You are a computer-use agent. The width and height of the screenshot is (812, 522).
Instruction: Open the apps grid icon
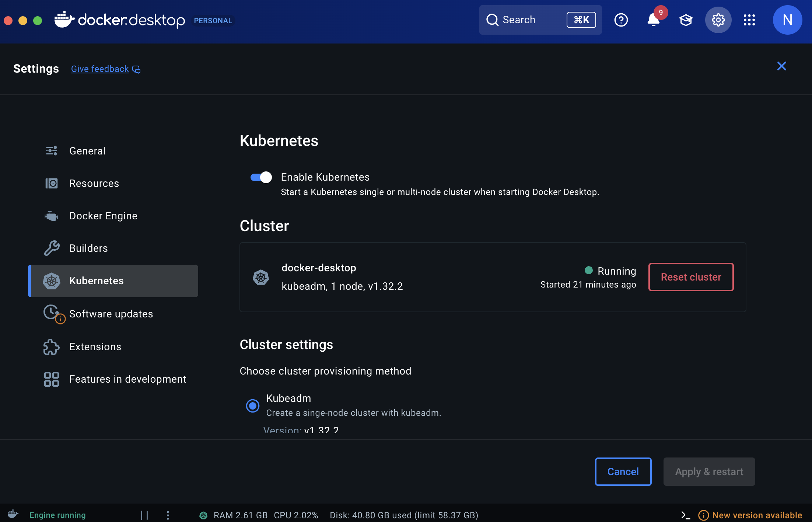pos(749,20)
